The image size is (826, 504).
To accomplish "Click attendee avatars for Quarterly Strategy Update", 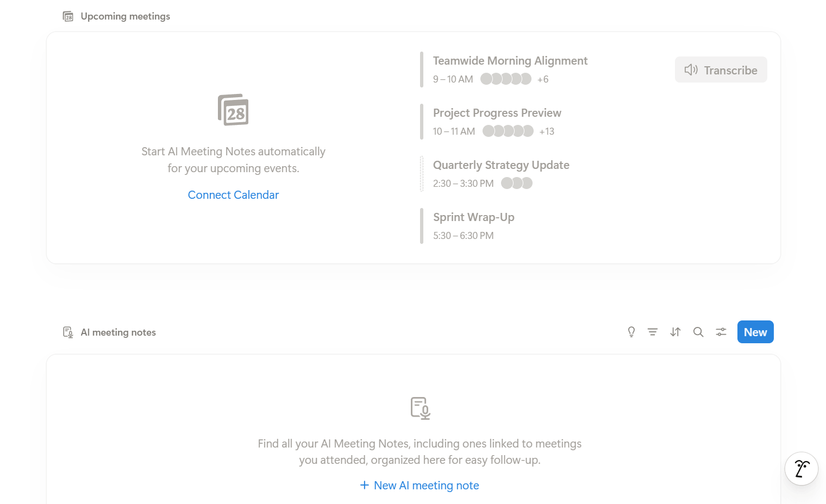I will coord(517,183).
